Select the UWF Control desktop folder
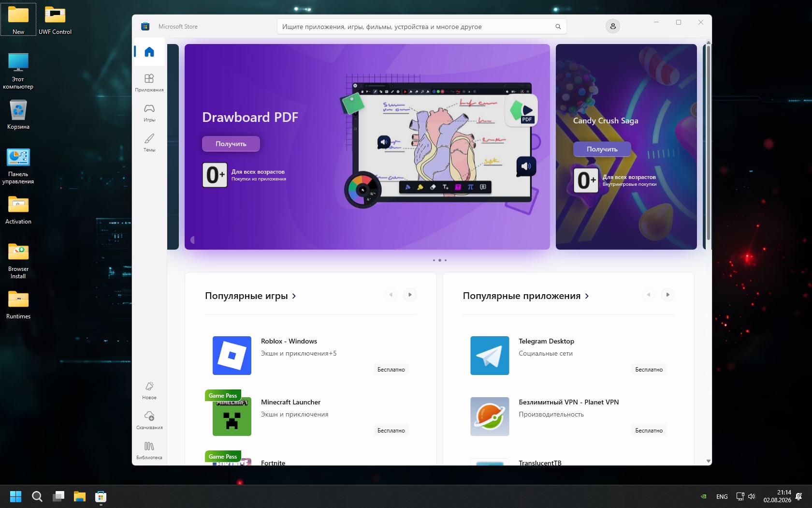812x508 pixels. 55,20
